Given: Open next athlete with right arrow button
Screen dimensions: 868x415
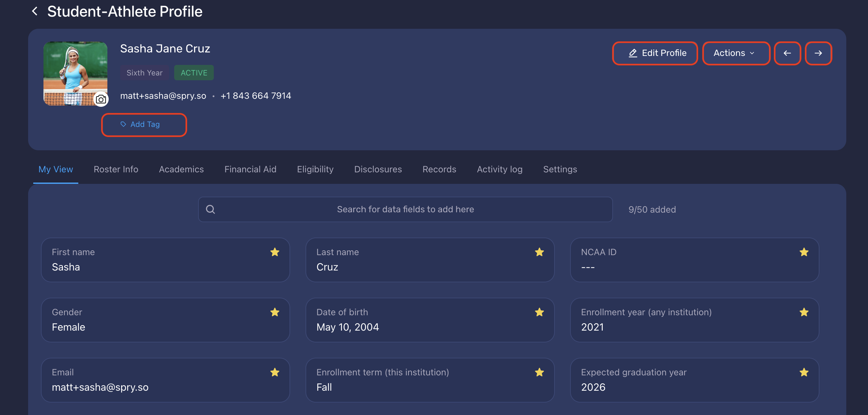Looking at the screenshot, I should click(818, 53).
